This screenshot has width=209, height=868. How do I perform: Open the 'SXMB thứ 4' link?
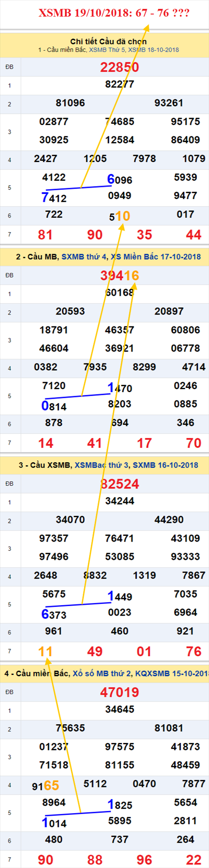tap(84, 257)
